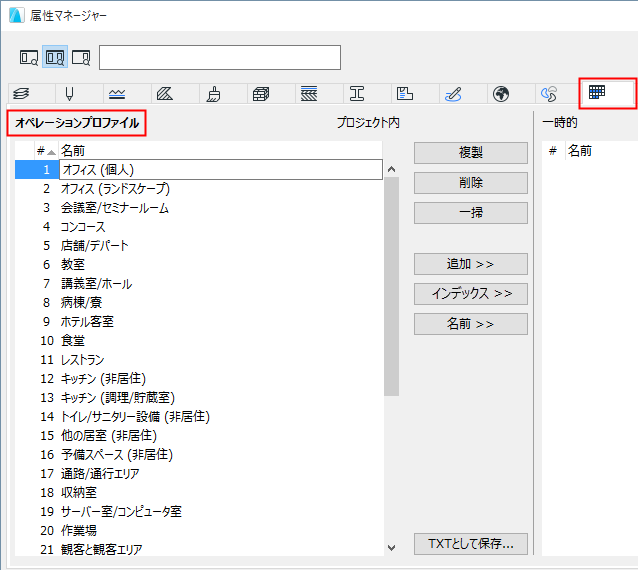This screenshot has height=570, width=638.
Task: Select row トイレ/サニタリー設備 (非居住)
Action: [x=199, y=417]
